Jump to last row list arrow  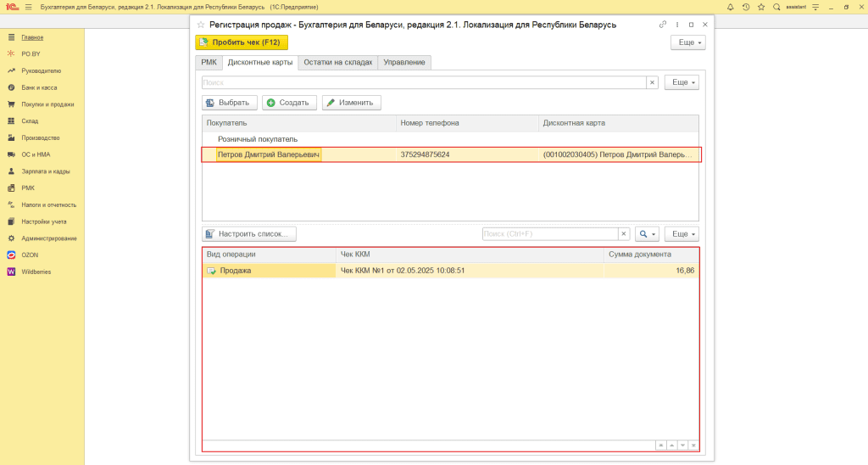click(693, 445)
